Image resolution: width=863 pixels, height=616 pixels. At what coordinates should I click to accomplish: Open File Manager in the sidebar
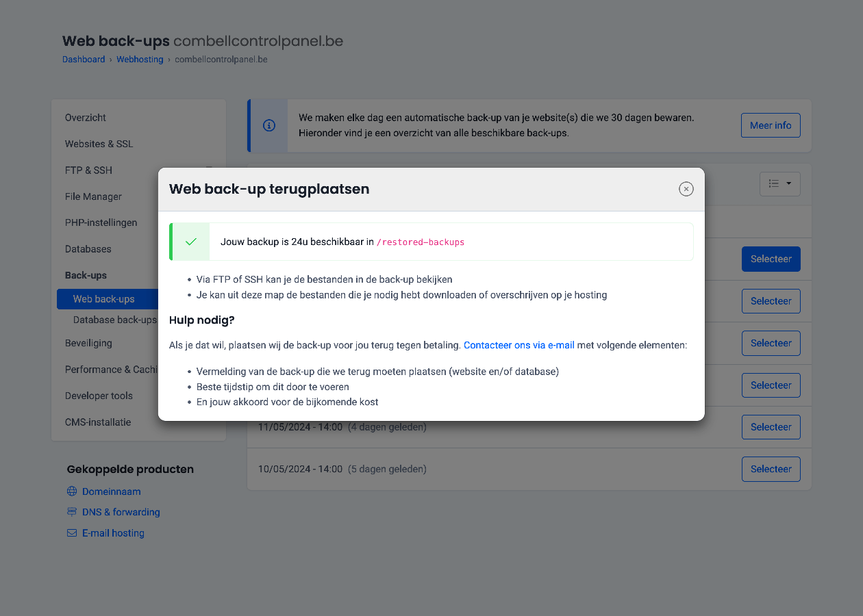(x=93, y=196)
